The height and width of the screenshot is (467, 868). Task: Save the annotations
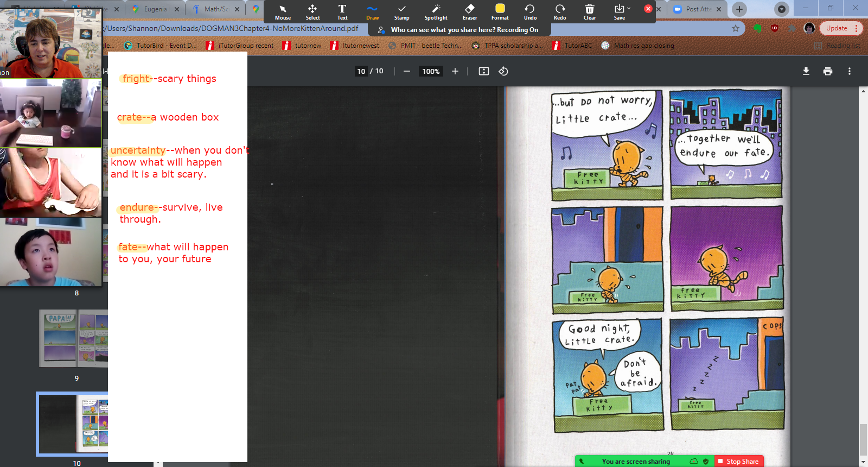[x=619, y=11]
